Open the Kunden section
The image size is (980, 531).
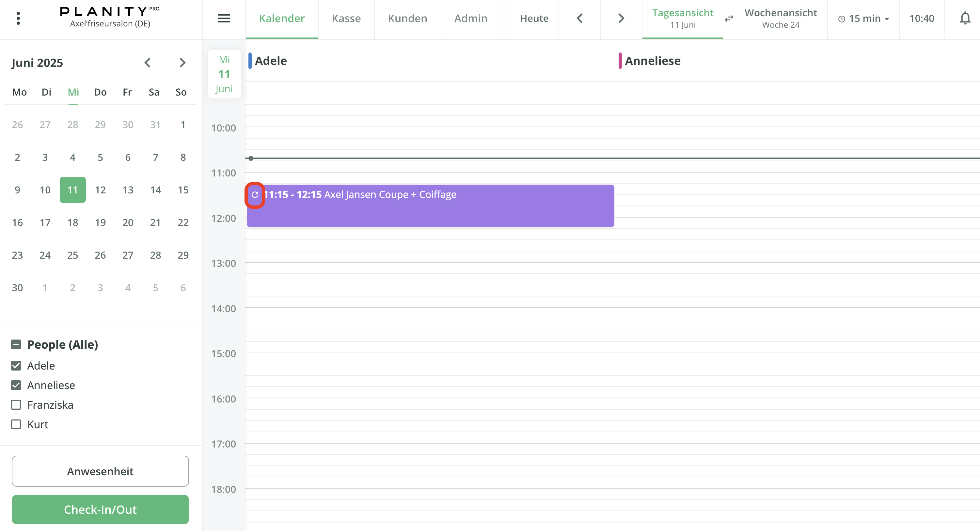coord(407,18)
